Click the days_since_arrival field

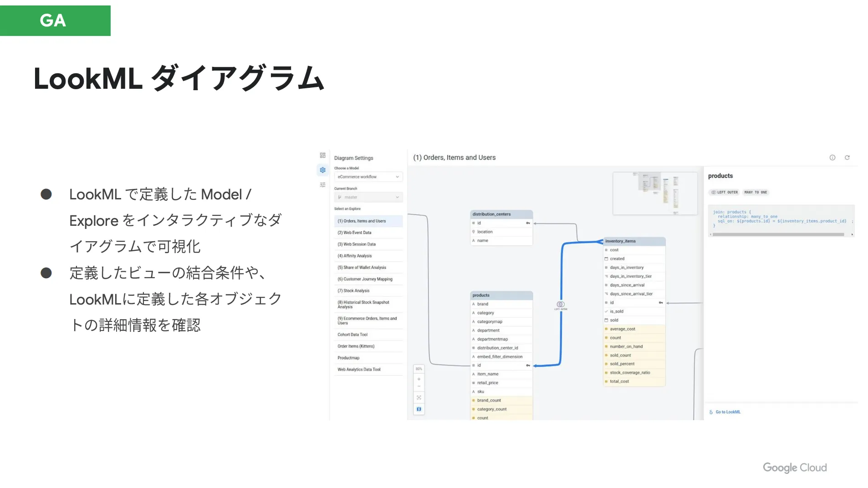634,285
